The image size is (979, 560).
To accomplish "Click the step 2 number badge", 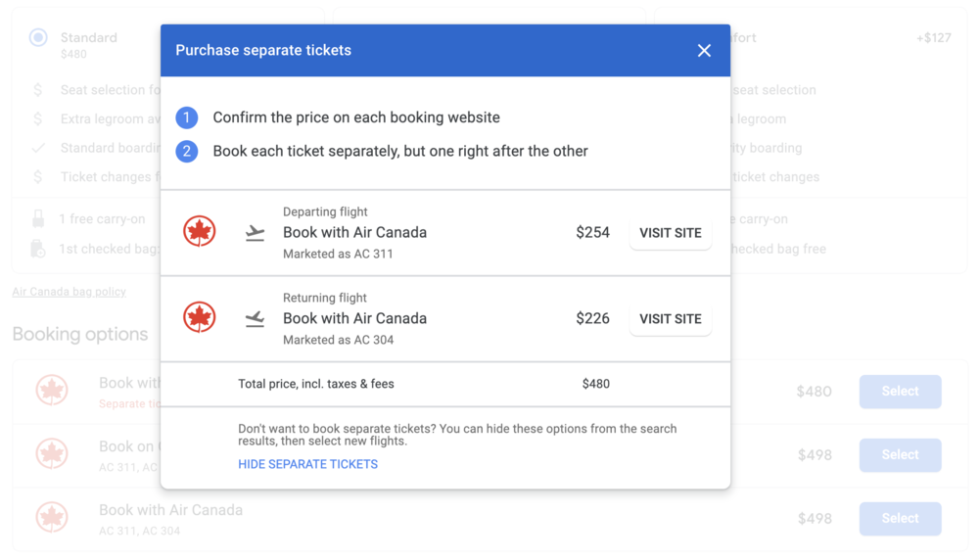I will pyautogui.click(x=187, y=152).
